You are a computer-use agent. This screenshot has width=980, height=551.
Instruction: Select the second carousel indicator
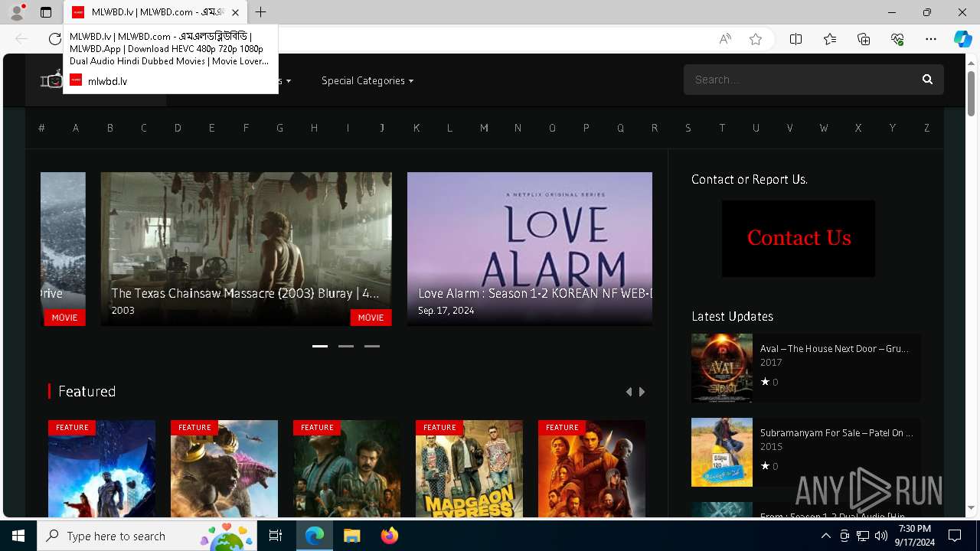coord(346,346)
